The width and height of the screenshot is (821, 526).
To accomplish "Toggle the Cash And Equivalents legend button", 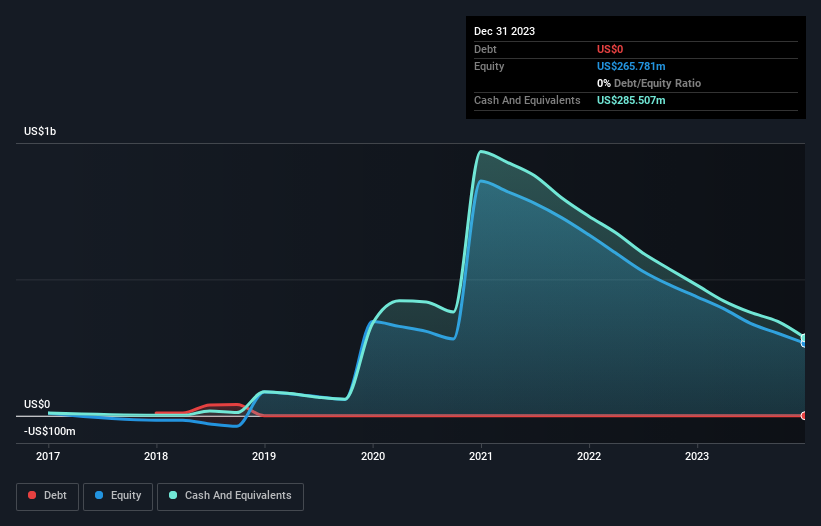I will coord(230,496).
